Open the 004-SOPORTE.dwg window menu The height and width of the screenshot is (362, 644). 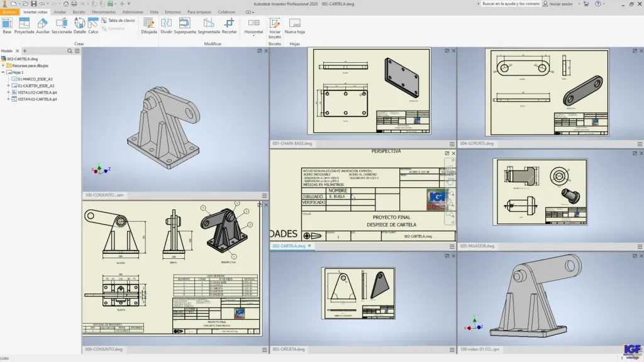click(x=640, y=144)
